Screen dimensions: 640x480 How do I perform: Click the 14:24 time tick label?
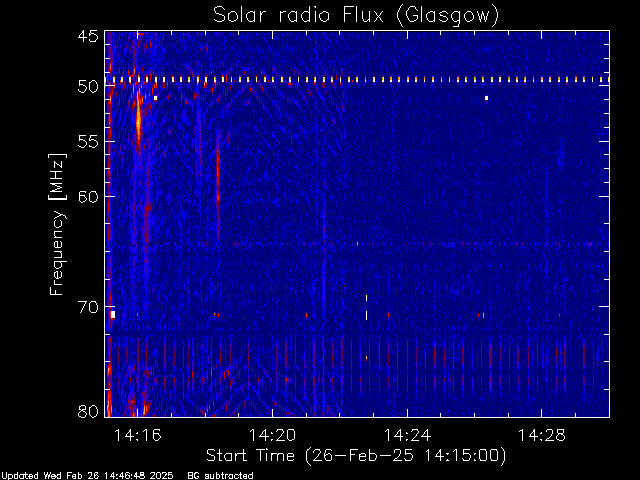coord(407,436)
